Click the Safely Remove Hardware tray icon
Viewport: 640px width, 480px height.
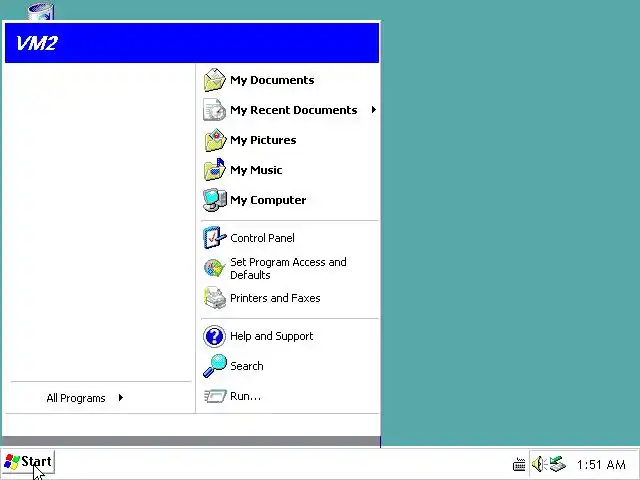pyautogui.click(x=557, y=464)
